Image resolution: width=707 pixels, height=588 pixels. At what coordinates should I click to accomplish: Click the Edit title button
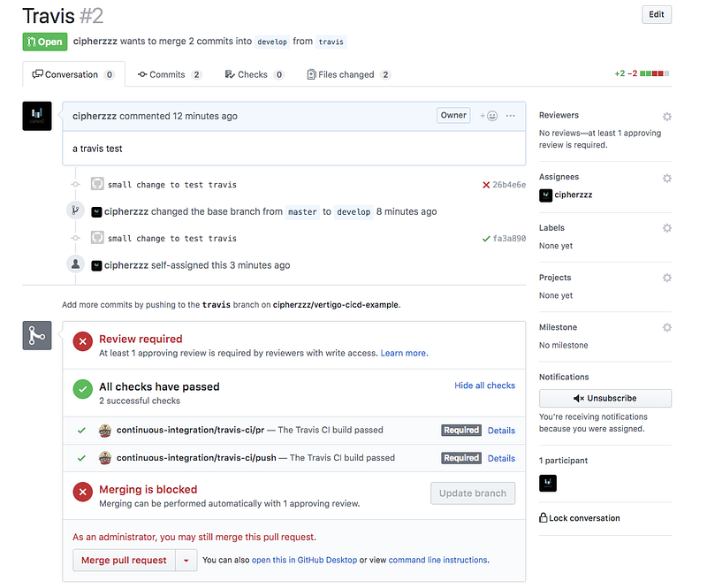(x=656, y=14)
